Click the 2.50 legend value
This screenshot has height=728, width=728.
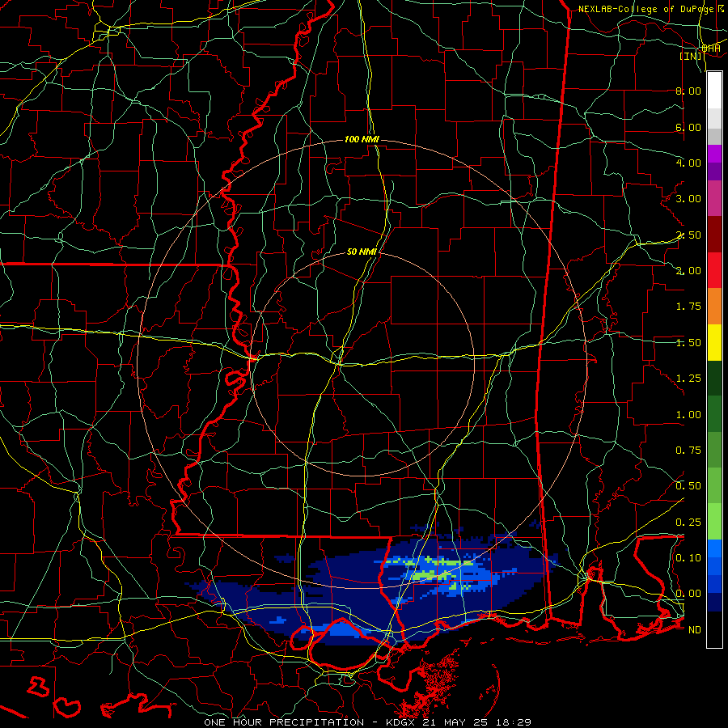pyautogui.click(x=688, y=235)
